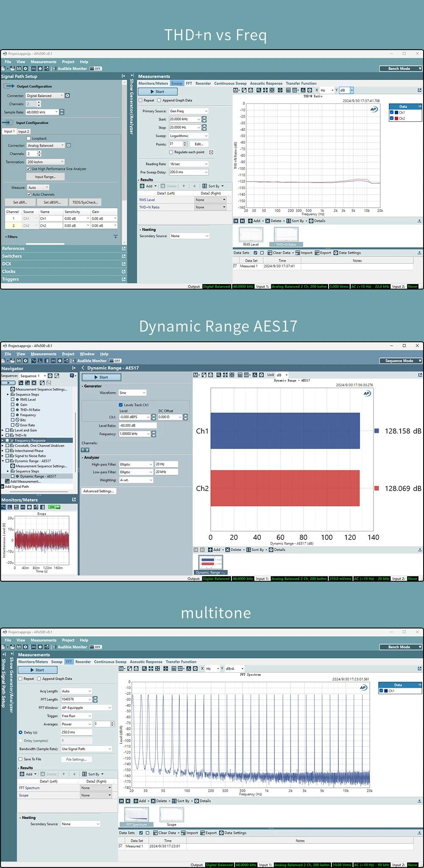Enable the Loopback checkbox

pos(29,138)
